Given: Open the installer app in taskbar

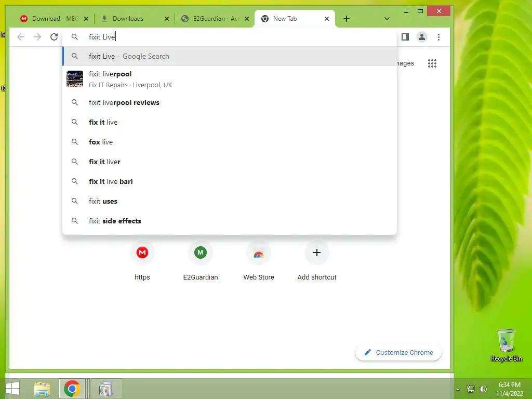Looking at the screenshot, I should click(106, 389).
